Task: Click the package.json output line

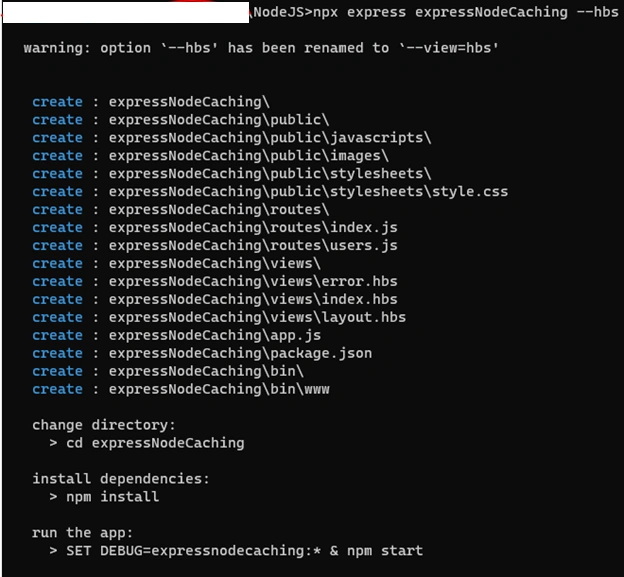Action: coord(202,353)
